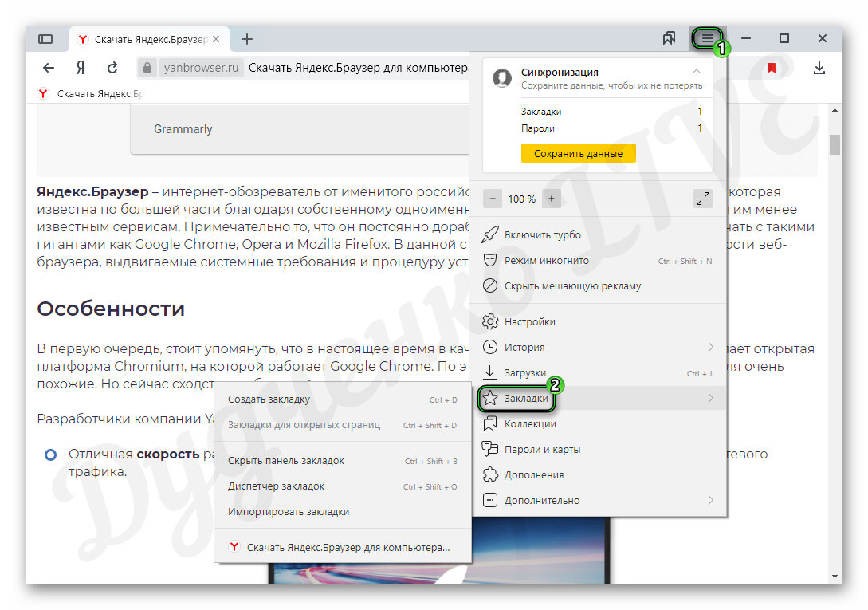This screenshot has width=868, height=610.
Task: Click the 100 % zoom value
Action: 521,199
